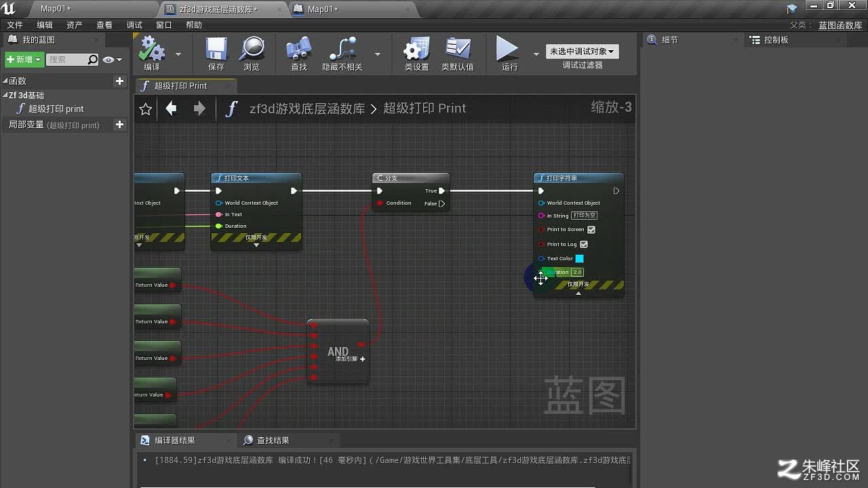868x488 pixels.
Task: Open the 帮助 menu
Action: click(194, 25)
